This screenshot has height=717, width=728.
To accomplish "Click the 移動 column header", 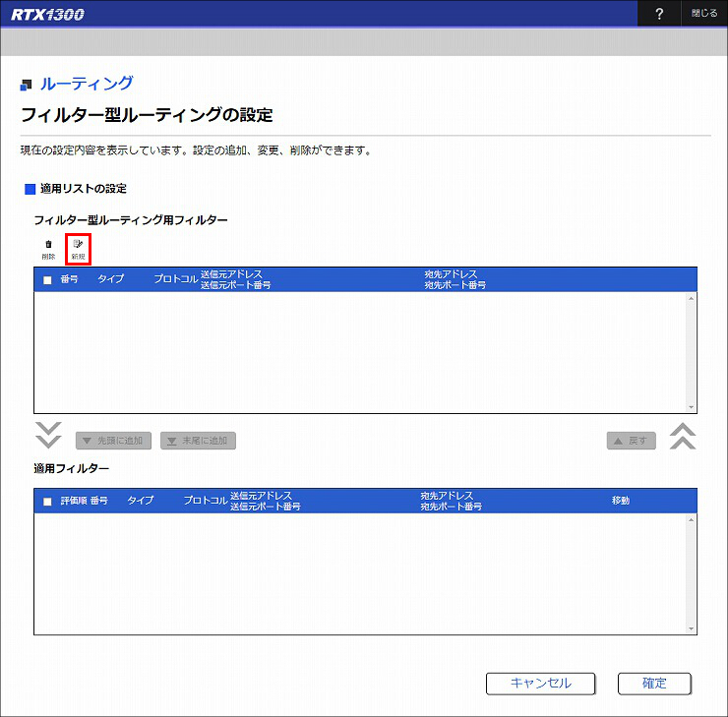I will [621, 501].
